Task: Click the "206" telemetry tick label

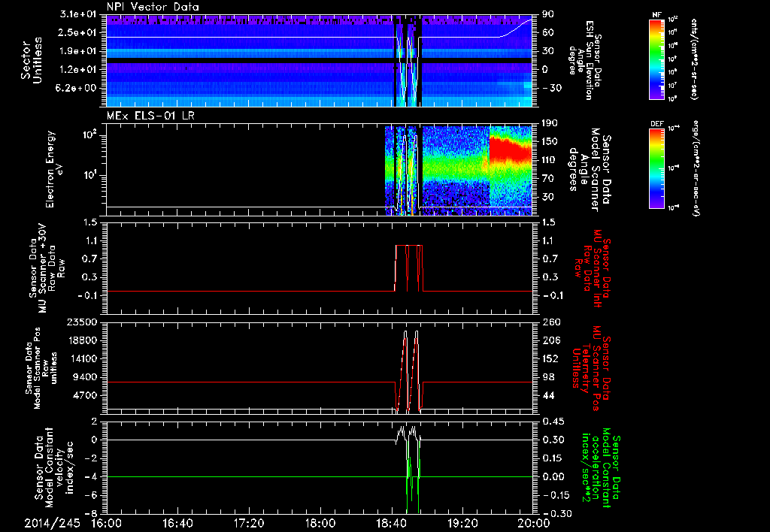Action: pyautogui.click(x=550, y=340)
